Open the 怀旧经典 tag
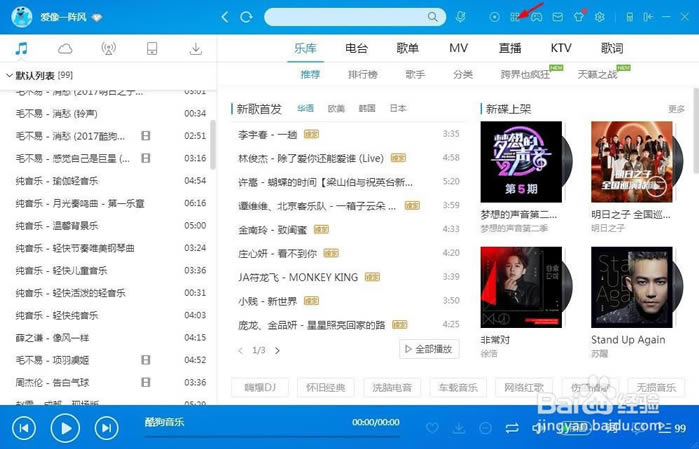Image resolution: width=699 pixels, height=449 pixels. [x=325, y=387]
